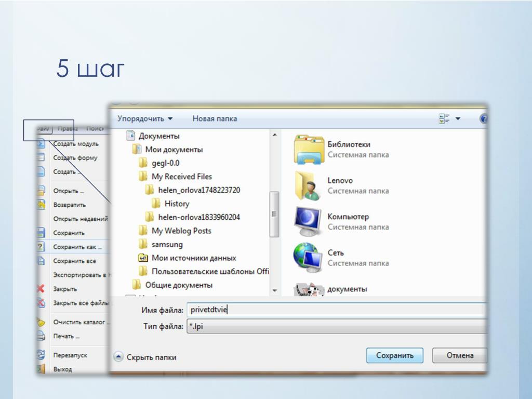Click the Документы library icon
This screenshot has width=532, height=399.
coord(131,136)
